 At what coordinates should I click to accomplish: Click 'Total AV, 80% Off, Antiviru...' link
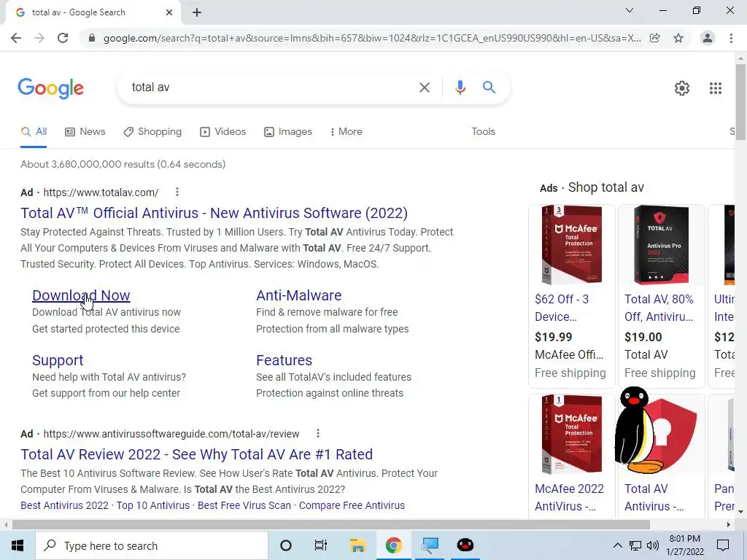click(659, 308)
